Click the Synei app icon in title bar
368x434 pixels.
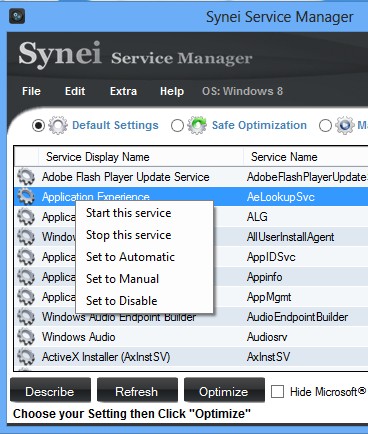click(17, 16)
